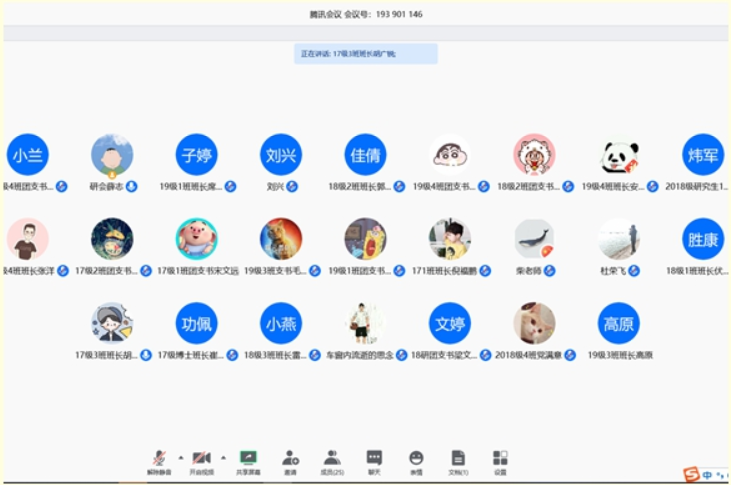Select participant avatar 刘兴
The height and width of the screenshot is (485, 731).
tap(281, 155)
